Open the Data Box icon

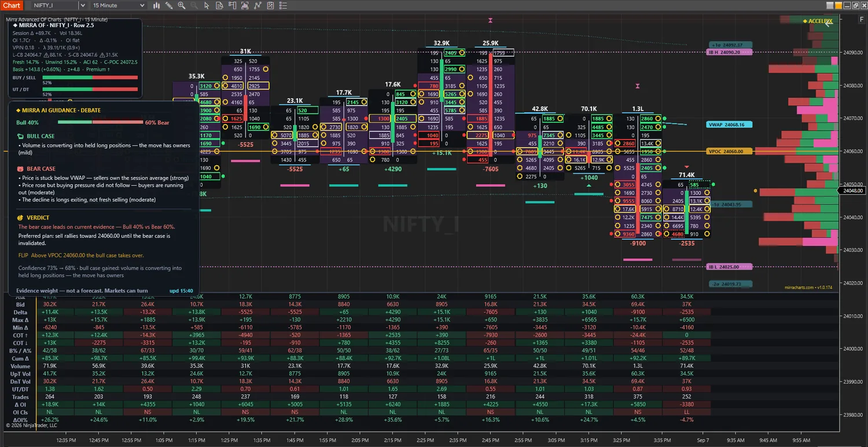click(x=219, y=5)
